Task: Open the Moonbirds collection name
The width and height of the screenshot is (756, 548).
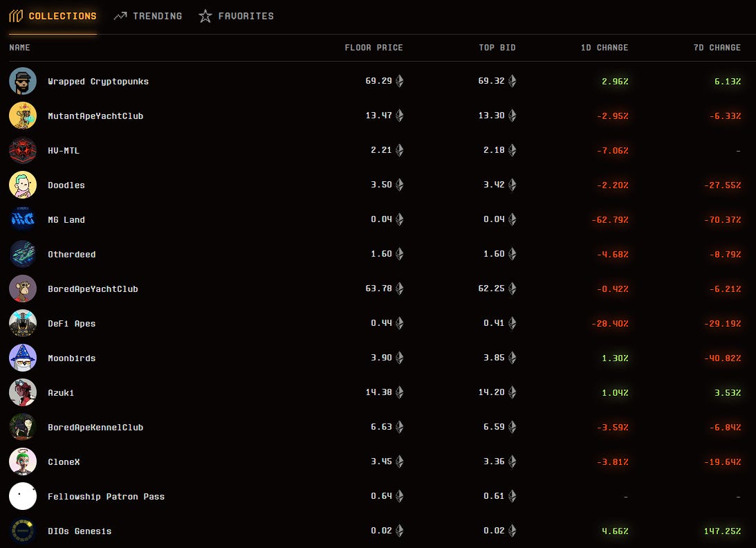Action: click(71, 358)
